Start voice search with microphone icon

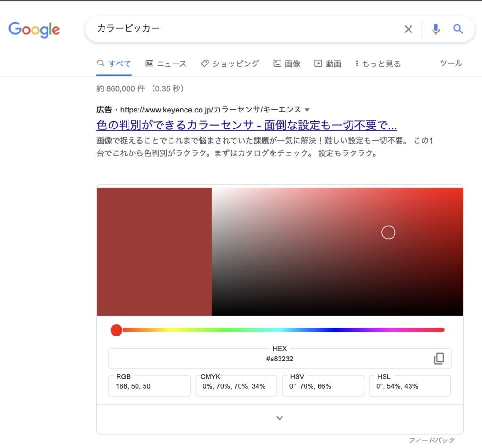[x=436, y=29]
